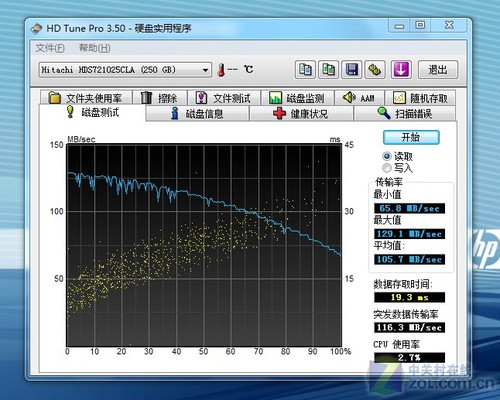Click the minimum value 65.8 MB/sec

[410, 208]
